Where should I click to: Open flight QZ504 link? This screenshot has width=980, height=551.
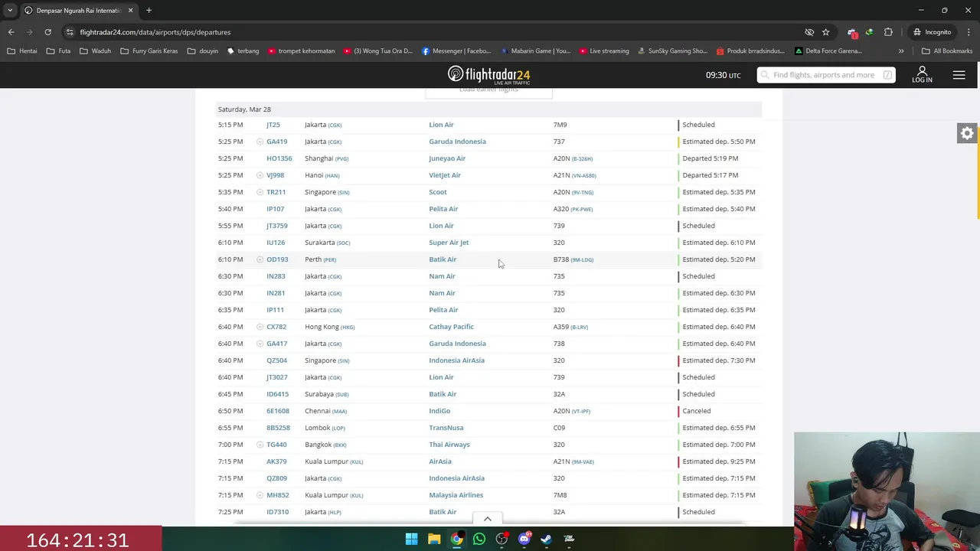(277, 360)
